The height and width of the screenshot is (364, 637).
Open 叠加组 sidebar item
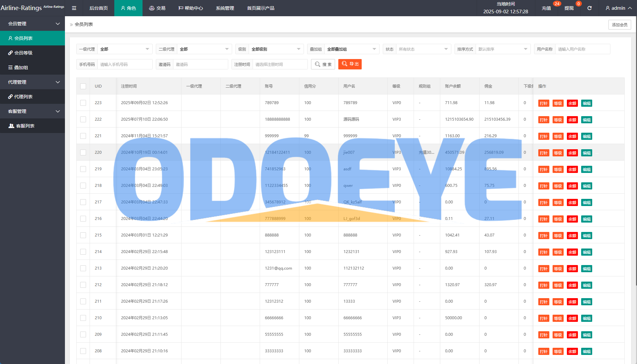tap(21, 67)
